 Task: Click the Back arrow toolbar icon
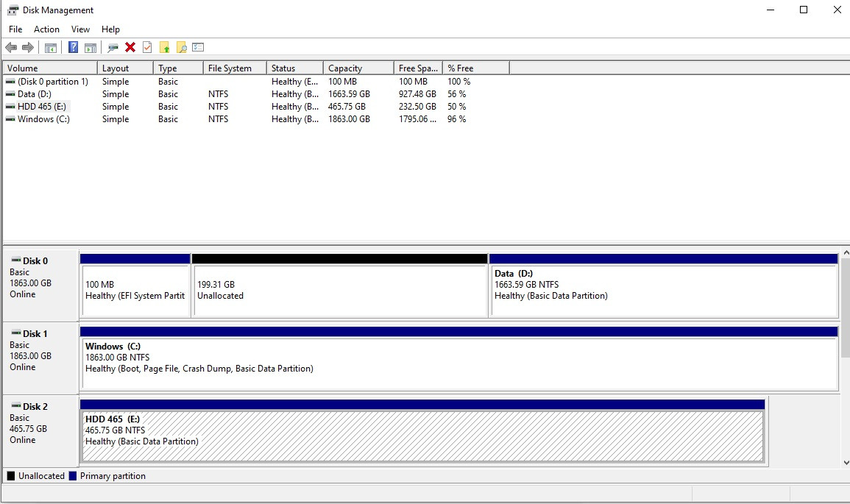(x=11, y=48)
